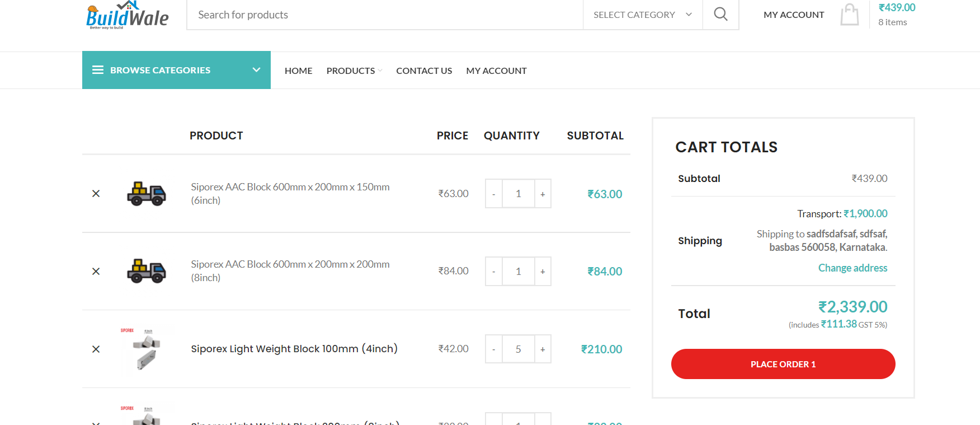Click the Change address link
The image size is (980, 425).
coord(852,268)
